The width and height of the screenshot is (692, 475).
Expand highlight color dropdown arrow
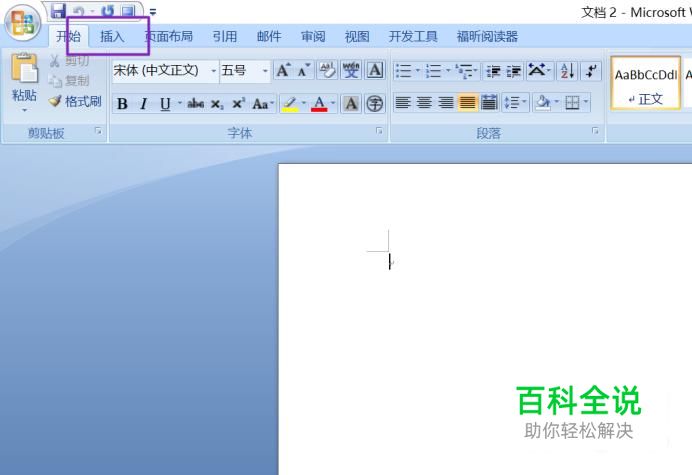(x=304, y=103)
